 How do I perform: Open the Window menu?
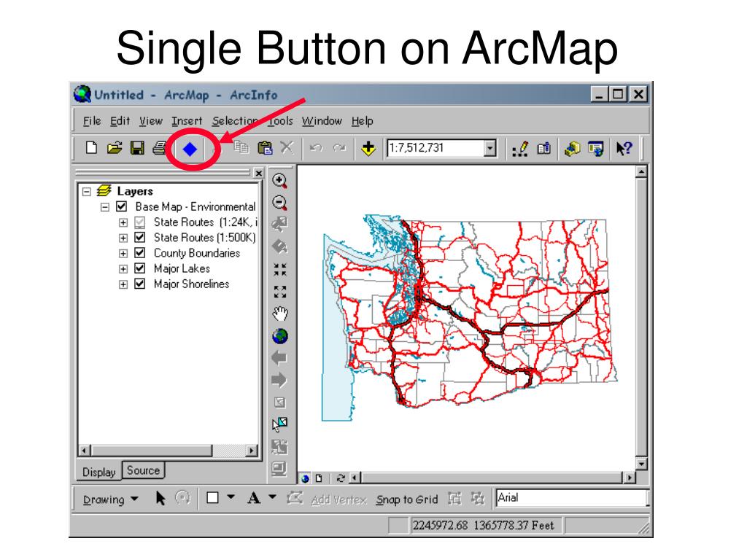322,121
